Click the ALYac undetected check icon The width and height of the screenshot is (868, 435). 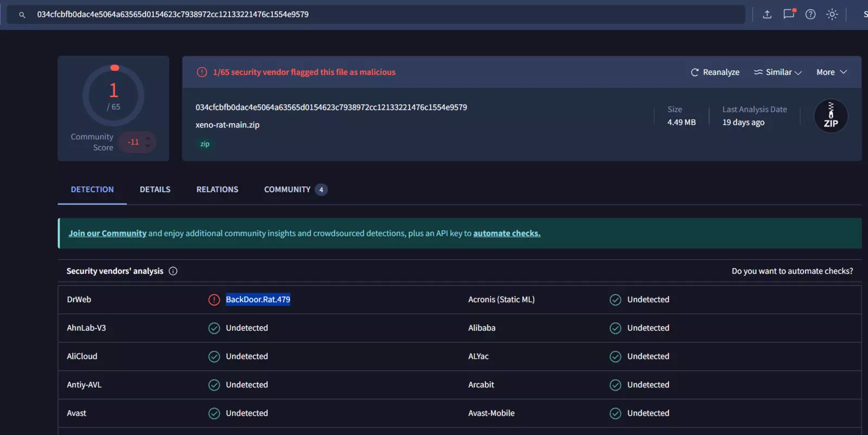pyautogui.click(x=615, y=357)
